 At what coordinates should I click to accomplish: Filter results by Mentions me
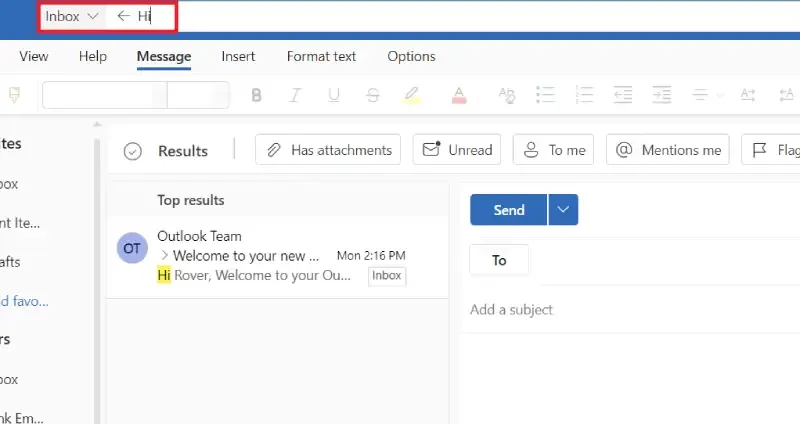pos(668,150)
